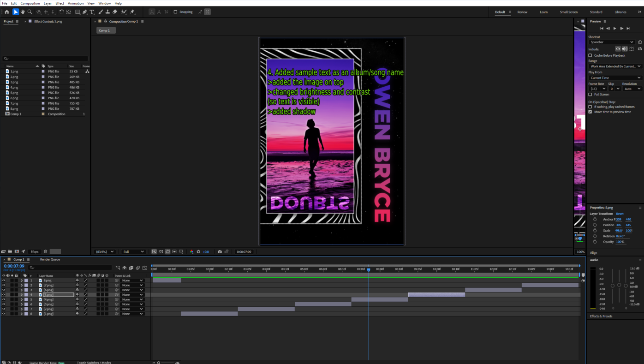Click Toggle Switches / Modes button
The image size is (644, 364).
pos(94,363)
